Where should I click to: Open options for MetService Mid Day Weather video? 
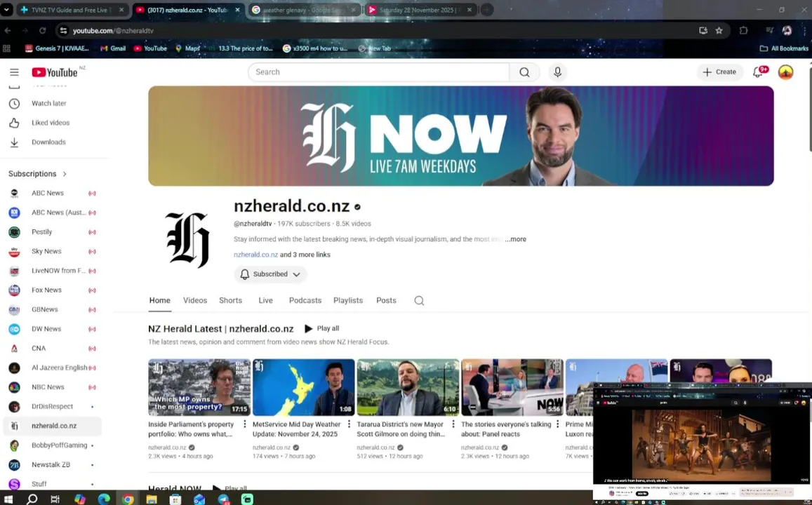tap(349, 424)
